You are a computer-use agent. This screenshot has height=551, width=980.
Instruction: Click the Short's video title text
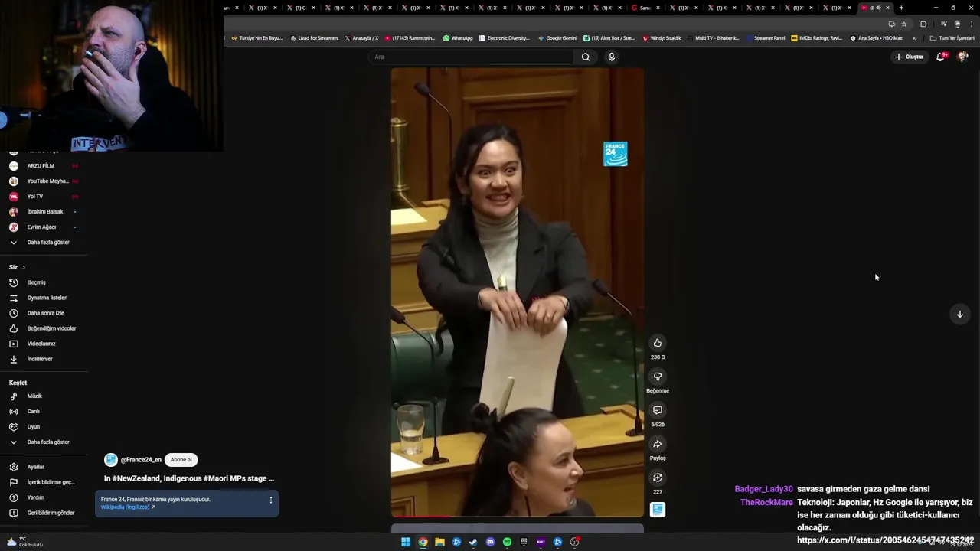point(189,478)
